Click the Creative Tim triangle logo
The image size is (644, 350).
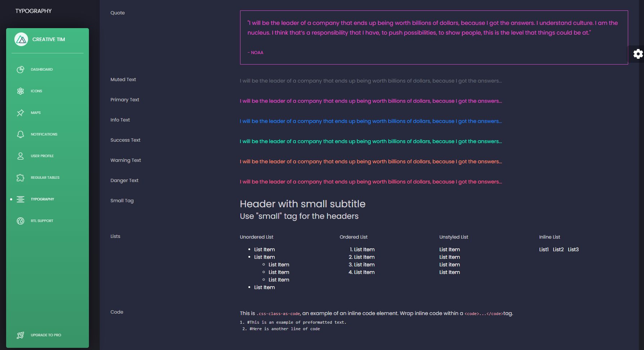[x=21, y=39]
